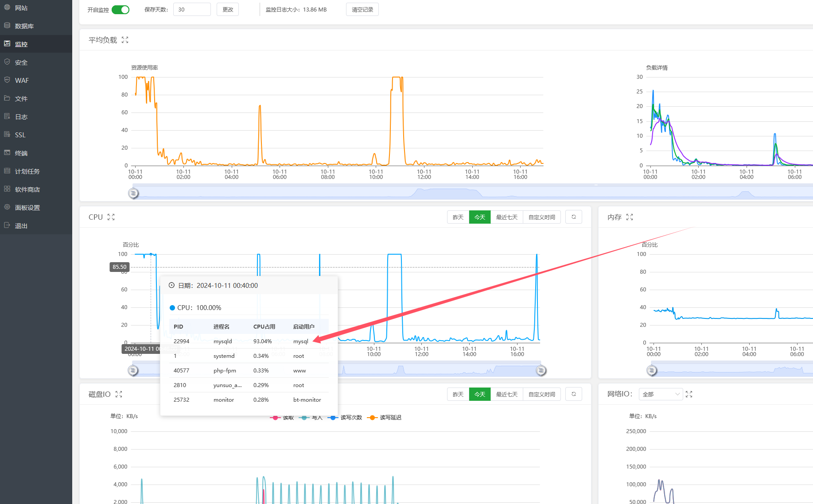Screen dimensions: 813x504
Task: Click the PID column header
Action: [178, 326]
